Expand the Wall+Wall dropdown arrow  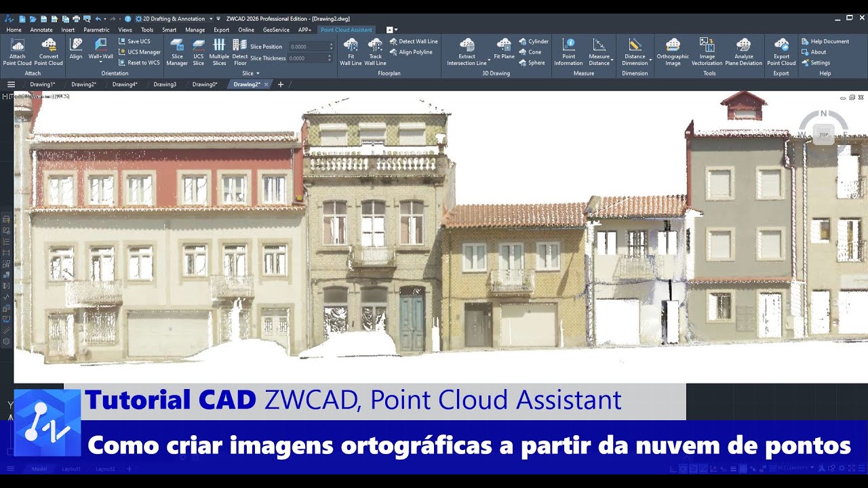(x=100, y=62)
